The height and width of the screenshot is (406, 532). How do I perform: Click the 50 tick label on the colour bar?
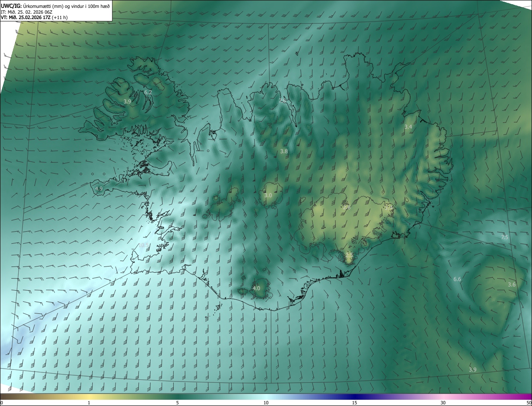coord(529,403)
